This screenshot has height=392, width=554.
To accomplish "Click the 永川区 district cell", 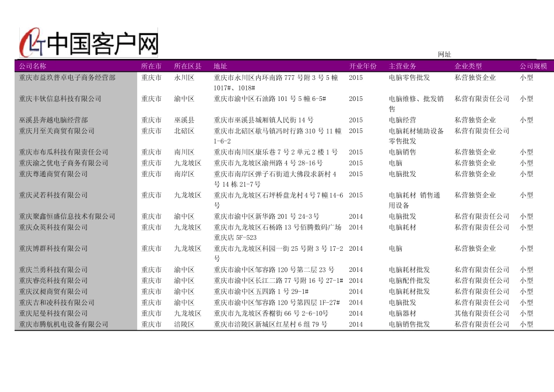I will (184, 78).
